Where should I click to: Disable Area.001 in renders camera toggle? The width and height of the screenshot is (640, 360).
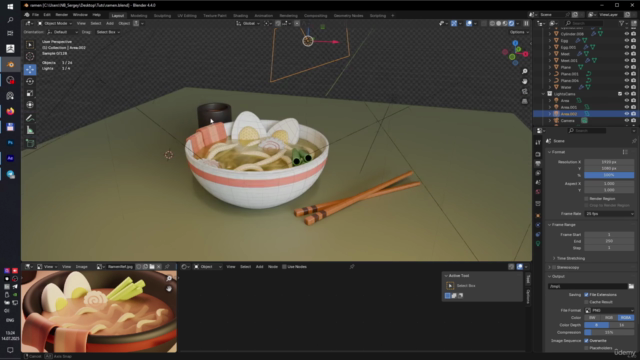tap(633, 107)
